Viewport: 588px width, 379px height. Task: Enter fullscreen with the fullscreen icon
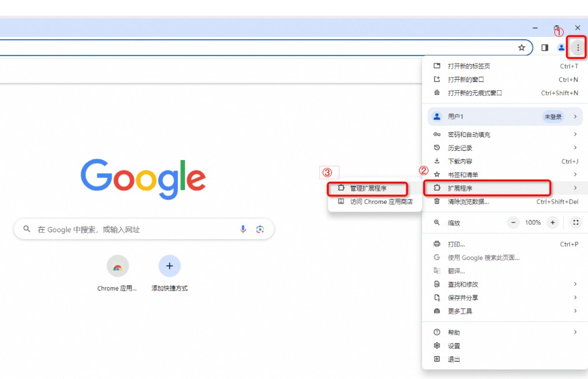click(x=576, y=222)
